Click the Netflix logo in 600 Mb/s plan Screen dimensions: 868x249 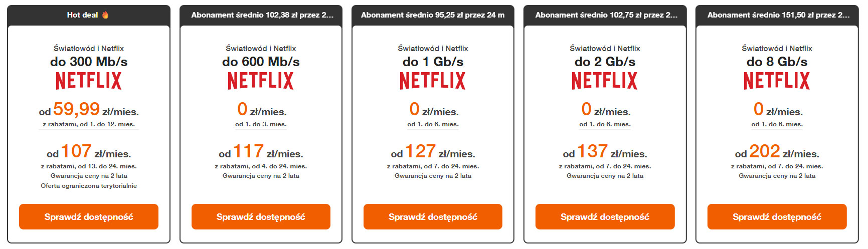261,81
